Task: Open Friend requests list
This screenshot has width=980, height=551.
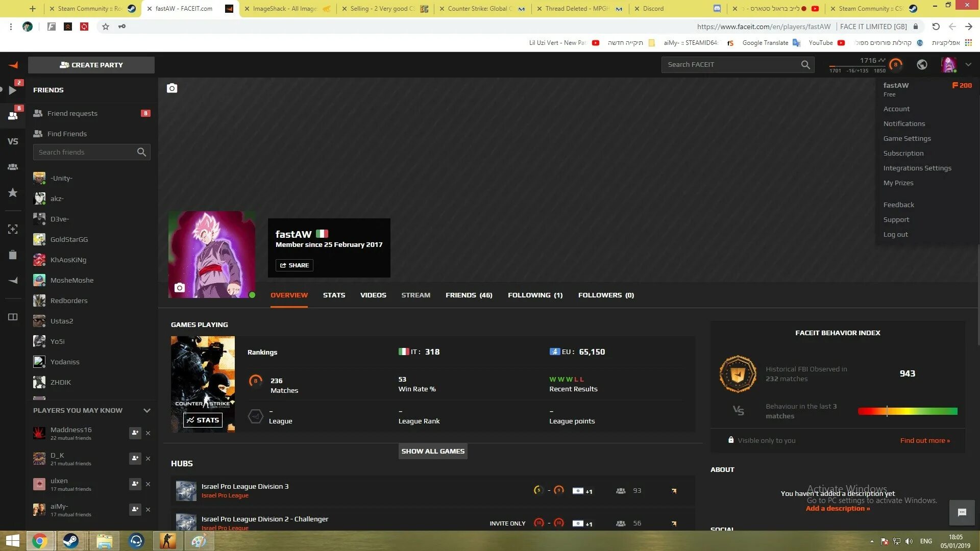Action: click(91, 113)
